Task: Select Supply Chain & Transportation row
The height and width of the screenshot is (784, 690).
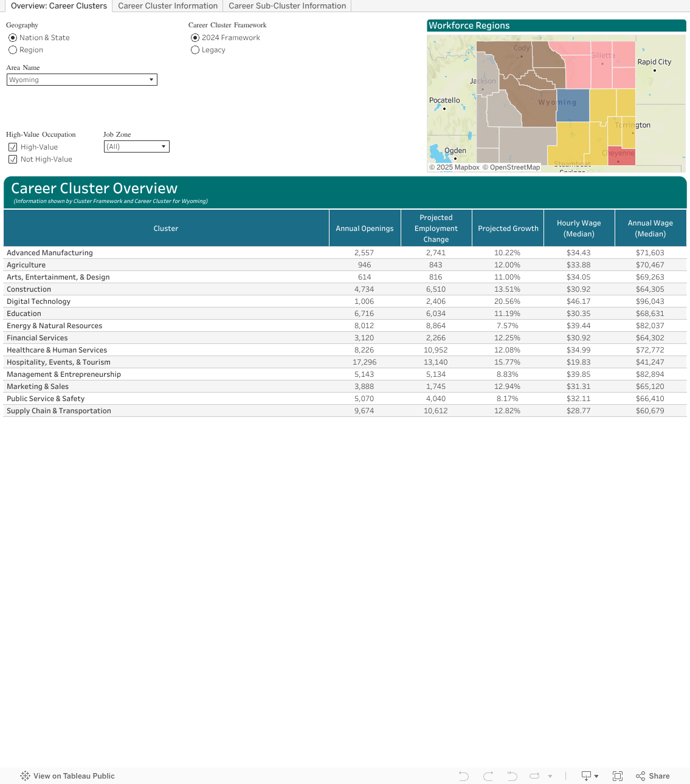Action: point(345,411)
